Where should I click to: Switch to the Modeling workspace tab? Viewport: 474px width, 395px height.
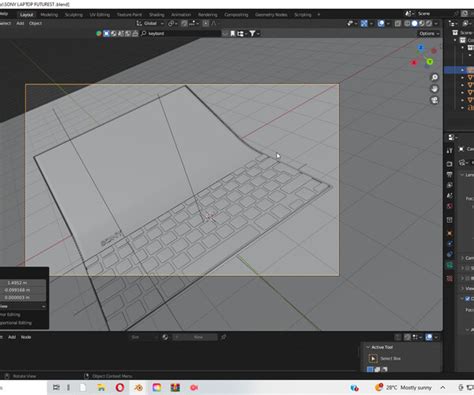click(x=49, y=15)
